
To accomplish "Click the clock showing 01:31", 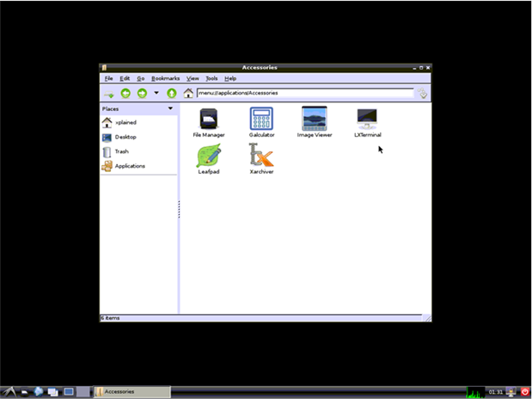I will (x=495, y=392).
